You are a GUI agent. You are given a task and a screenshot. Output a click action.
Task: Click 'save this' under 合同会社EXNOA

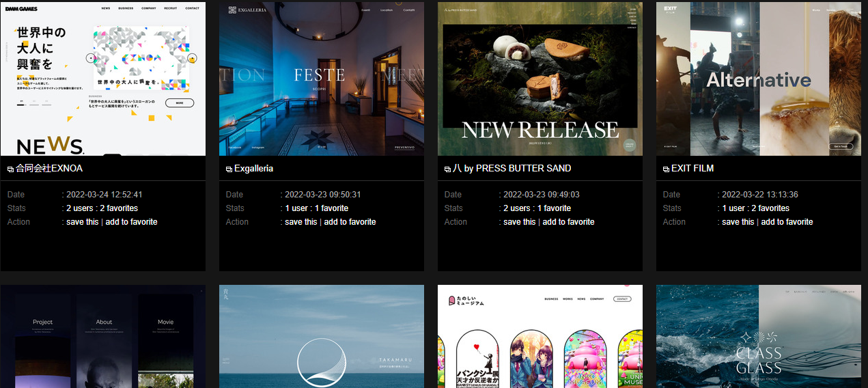click(83, 222)
